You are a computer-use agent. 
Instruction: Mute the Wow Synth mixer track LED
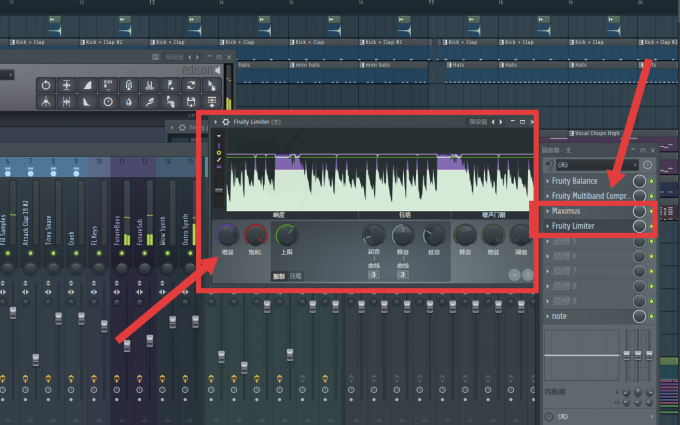coord(167,253)
